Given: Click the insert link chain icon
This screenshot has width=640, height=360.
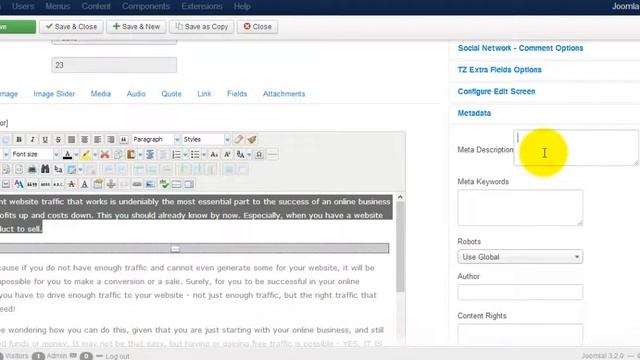Looking at the screenshot, I should (137, 184).
